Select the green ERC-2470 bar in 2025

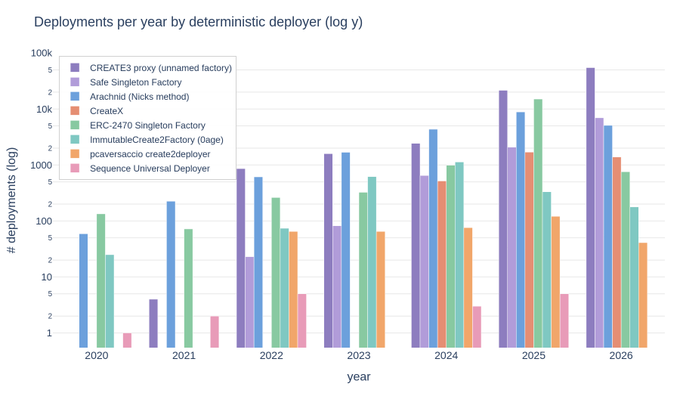(538, 223)
